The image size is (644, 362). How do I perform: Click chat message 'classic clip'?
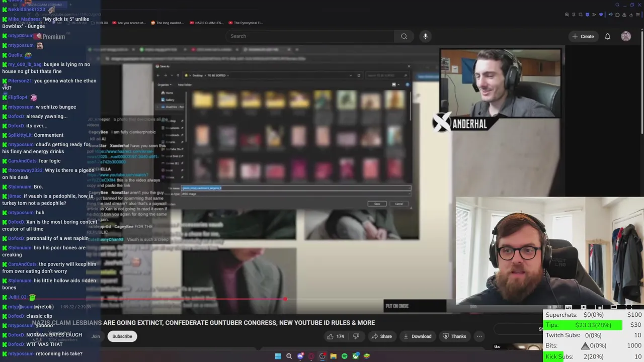(39, 316)
